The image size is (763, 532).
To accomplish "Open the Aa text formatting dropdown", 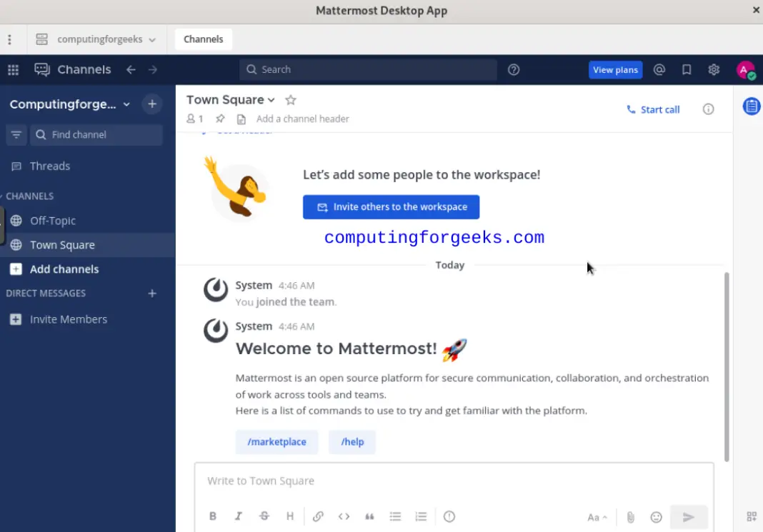I will (x=597, y=516).
